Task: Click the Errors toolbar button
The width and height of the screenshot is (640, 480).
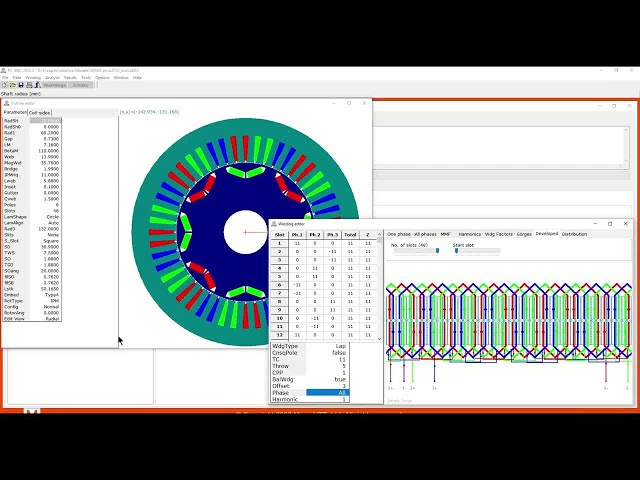Action: [81, 85]
